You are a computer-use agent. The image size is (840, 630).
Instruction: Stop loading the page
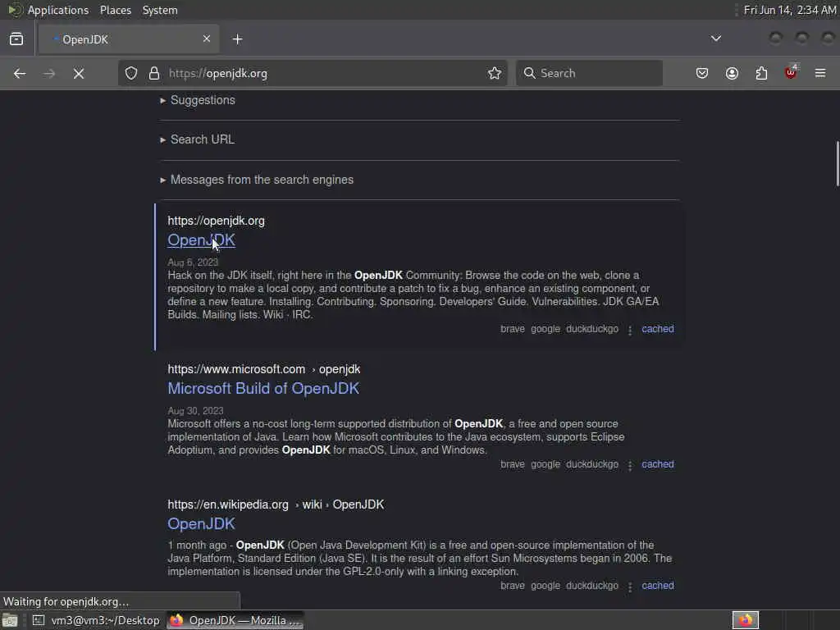(x=79, y=73)
